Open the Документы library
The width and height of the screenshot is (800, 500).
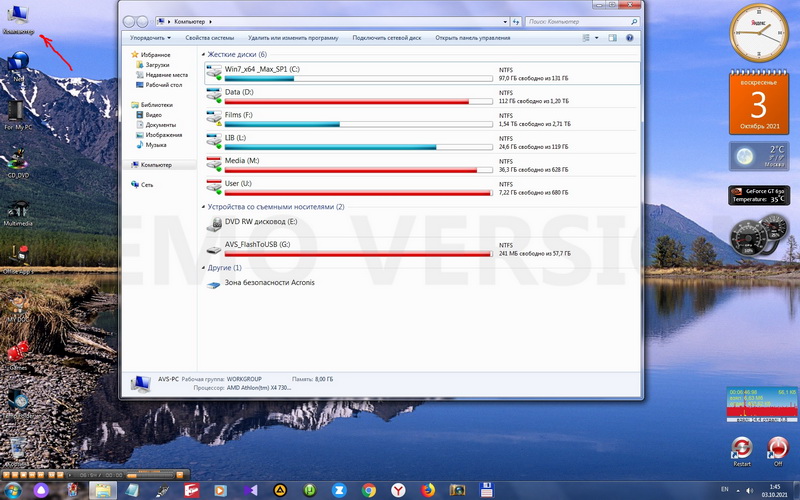(161, 125)
